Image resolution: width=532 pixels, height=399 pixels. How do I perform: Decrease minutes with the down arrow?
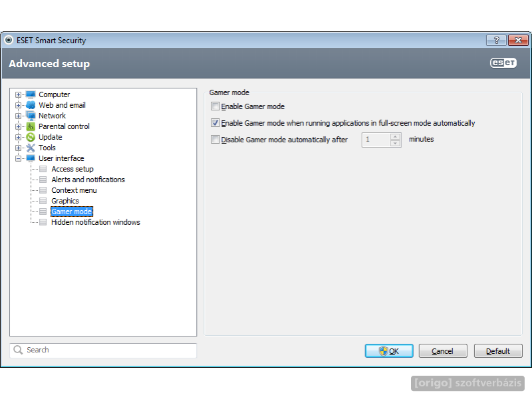(x=395, y=143)
